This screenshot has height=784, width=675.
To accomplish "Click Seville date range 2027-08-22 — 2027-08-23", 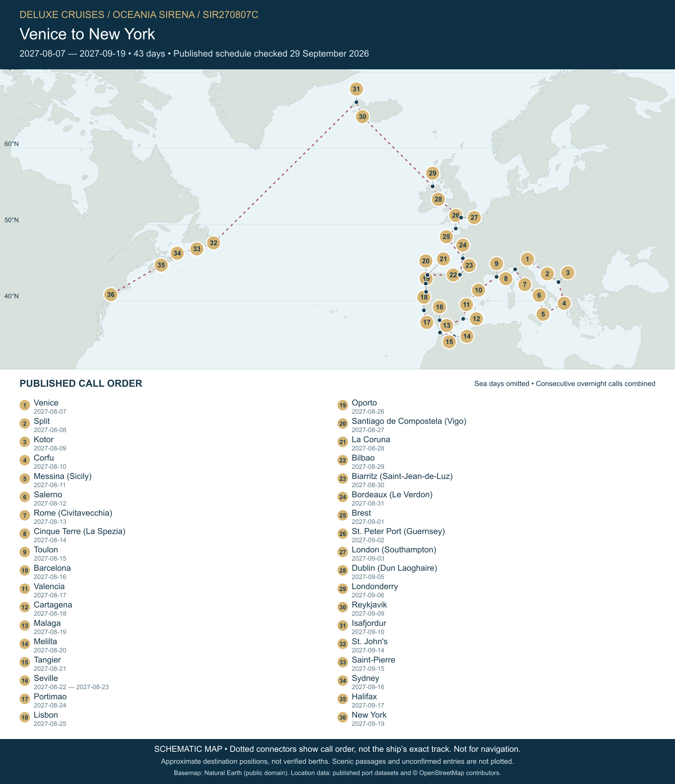I will (x=71, y=687).
